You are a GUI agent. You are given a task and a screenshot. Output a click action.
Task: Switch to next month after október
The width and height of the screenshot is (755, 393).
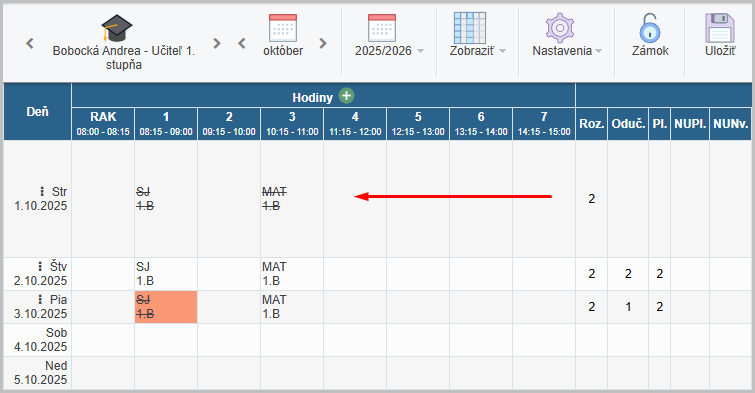(x=323, y=43)
